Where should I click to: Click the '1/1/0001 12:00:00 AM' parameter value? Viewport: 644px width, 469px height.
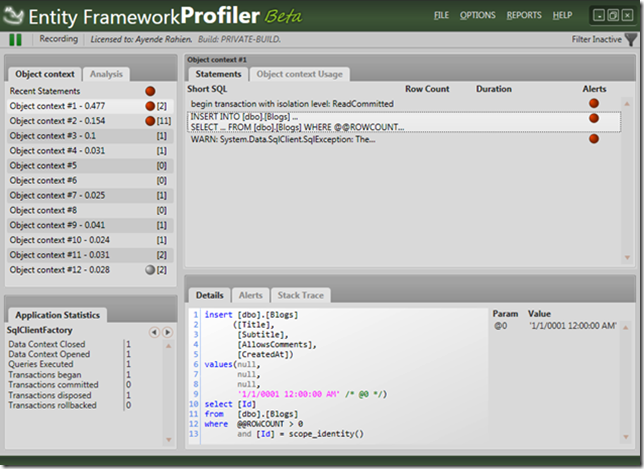pos(573,326)
